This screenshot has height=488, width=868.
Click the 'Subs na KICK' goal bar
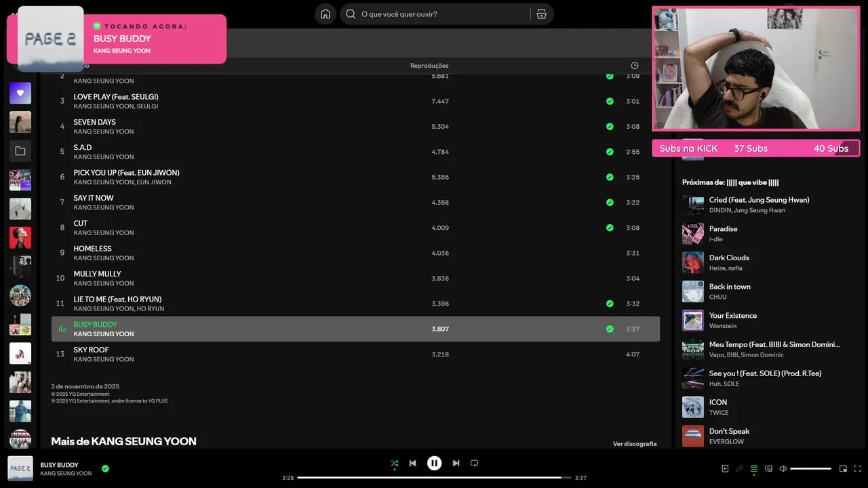click(x=756, y=148)
